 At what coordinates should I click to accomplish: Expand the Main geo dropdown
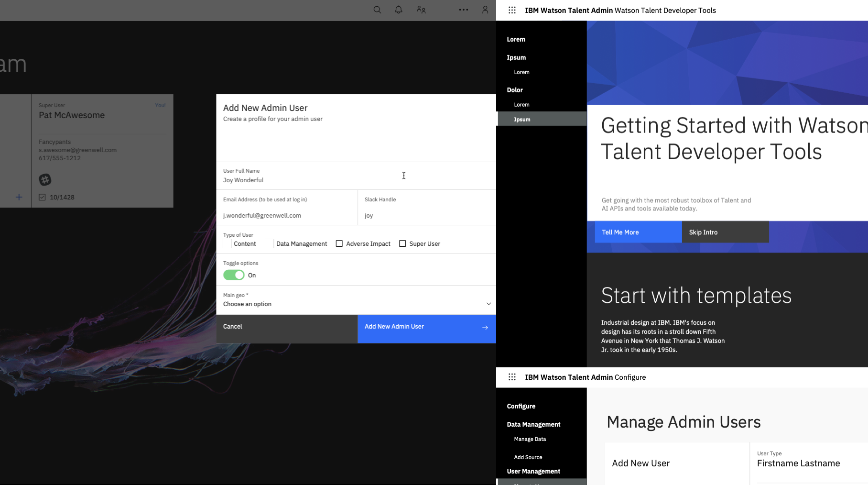click(356, 300)
